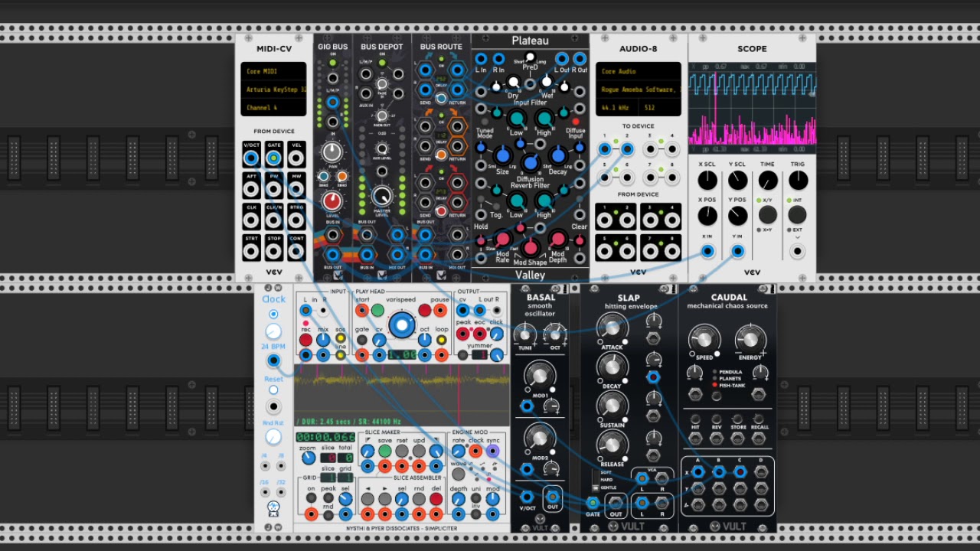Click the Bus Depot Master Level knob
980x551 pixels.
[381, 197]
